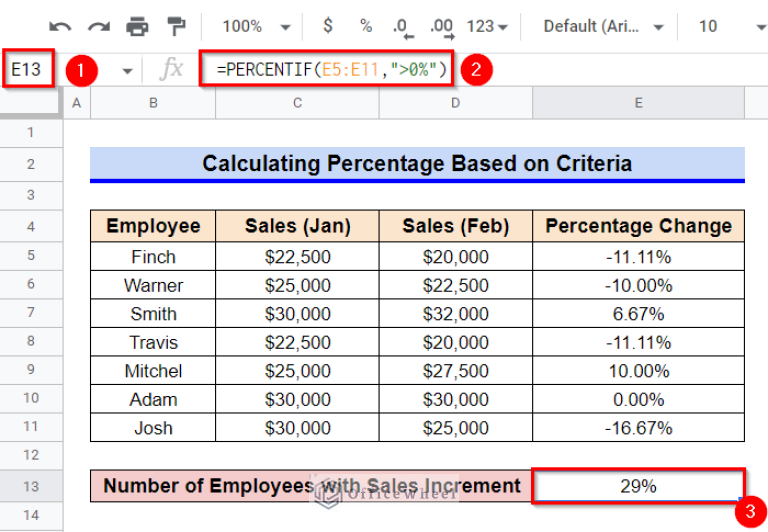Apply percent format icon
This screenshot has width=768, height=532.
[x=366, y=26]
